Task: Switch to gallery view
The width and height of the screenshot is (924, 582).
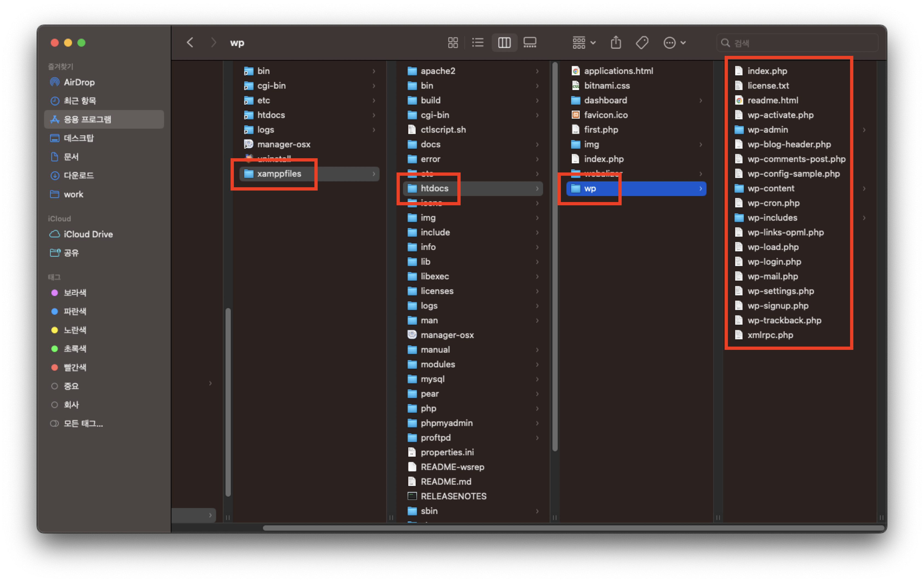Action: click(x=530, y=43)
